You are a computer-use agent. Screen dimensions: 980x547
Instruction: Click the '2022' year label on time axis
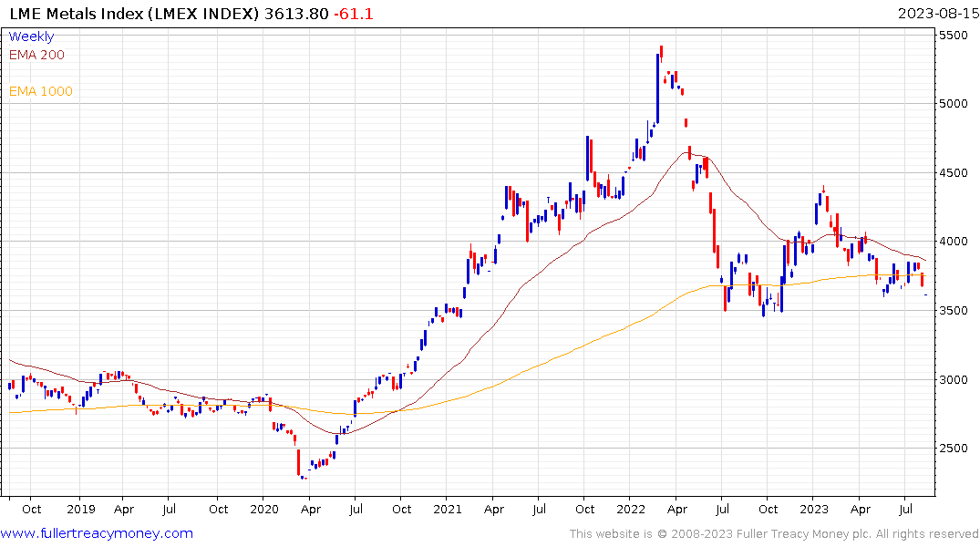[630, 509]
